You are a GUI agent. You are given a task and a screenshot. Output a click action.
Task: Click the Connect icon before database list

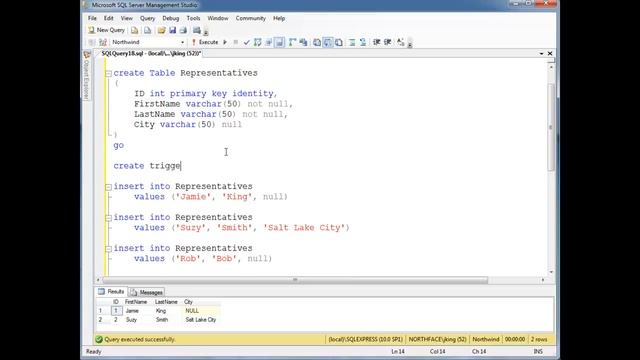click(x=92, y=42)
